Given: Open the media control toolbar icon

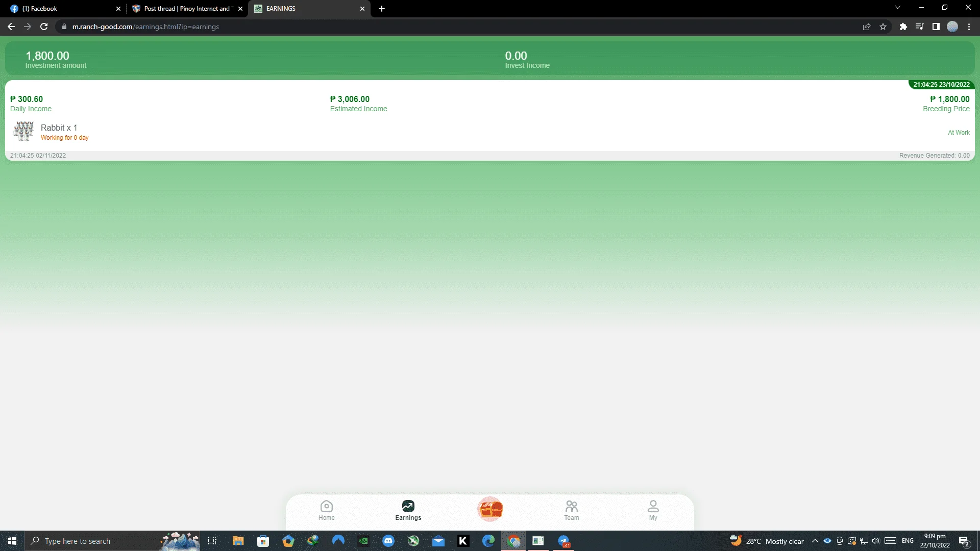Looking at the screenshot, I should point(920,27).
